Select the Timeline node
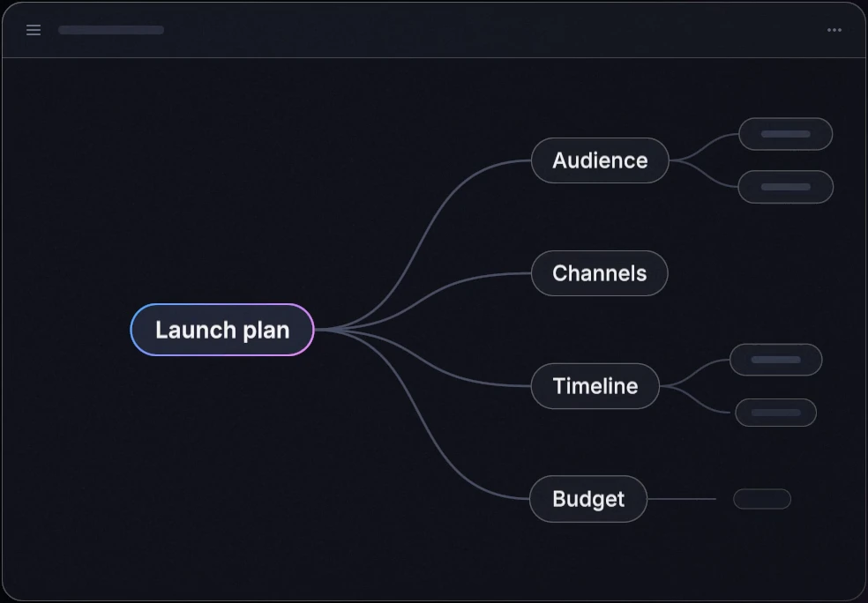868x603 pixels. point(595,386)
